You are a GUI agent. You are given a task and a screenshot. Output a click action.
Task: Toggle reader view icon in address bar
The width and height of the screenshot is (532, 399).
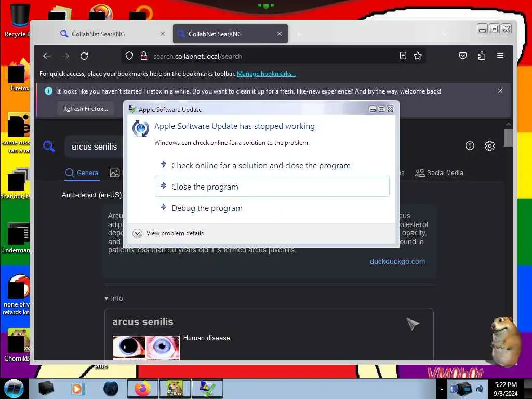pyautogui.click(x=403, y=56)
